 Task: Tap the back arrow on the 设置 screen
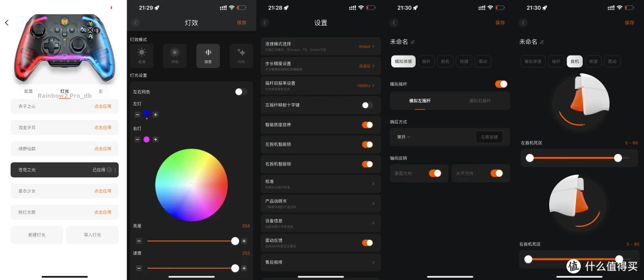265,23
